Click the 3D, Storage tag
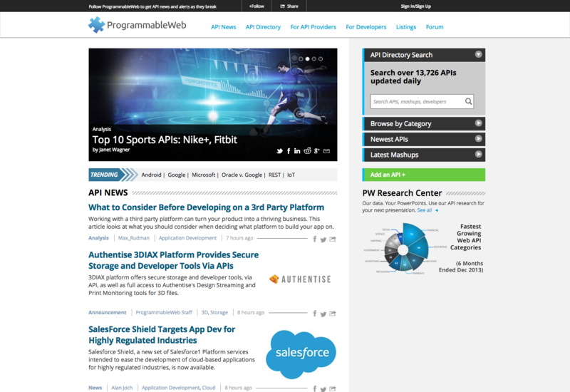Screen dimensions: 570x392 pyautogui.click(x=214, y=312)
